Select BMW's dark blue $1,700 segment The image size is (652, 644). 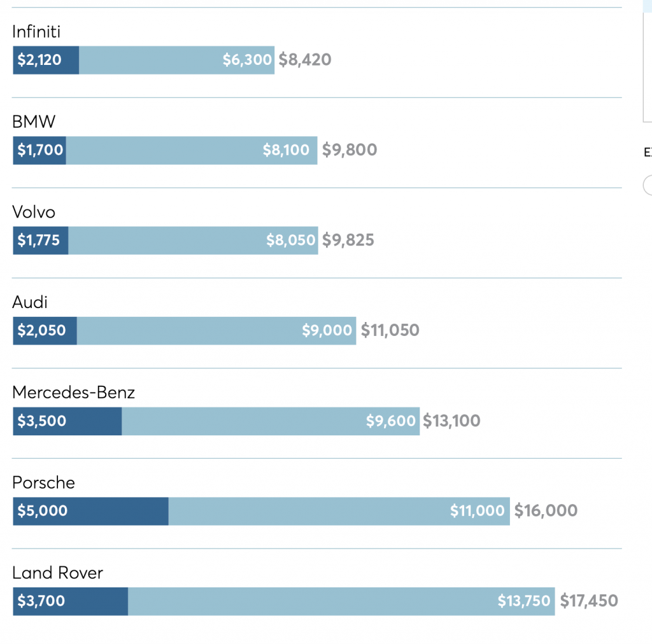tap(39, 150)
